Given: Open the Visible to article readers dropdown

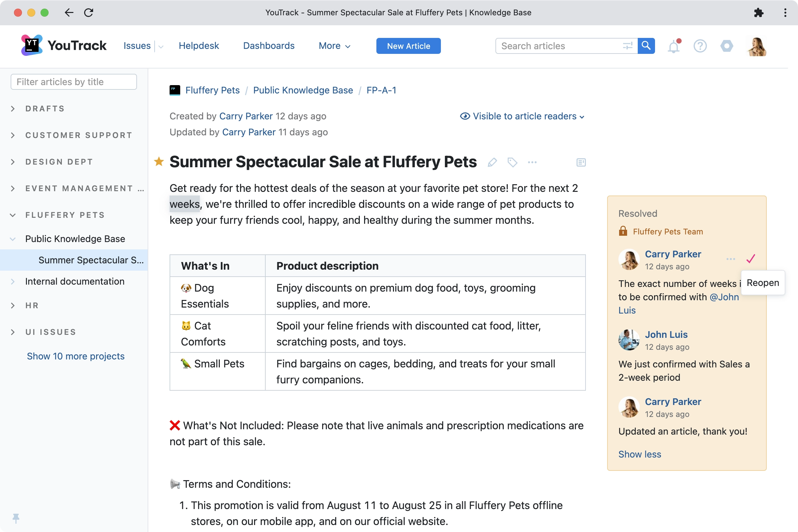Looking at the screenshot, I should [x=522, y=116].
